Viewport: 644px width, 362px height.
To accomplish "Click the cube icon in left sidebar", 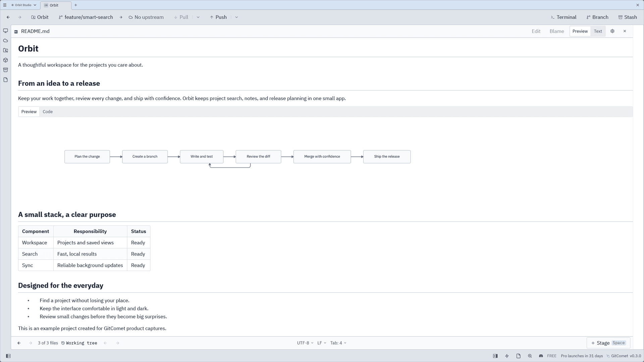I will pos(5,60).
